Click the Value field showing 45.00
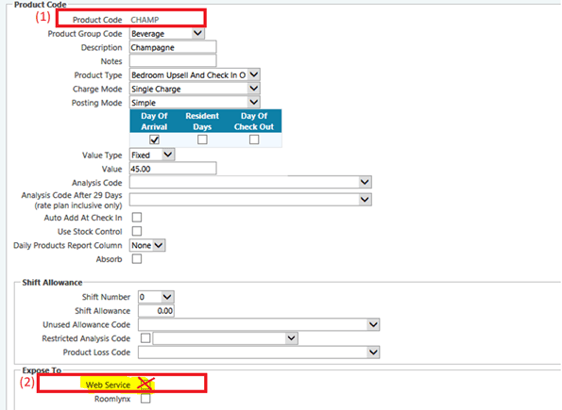Viewport: 562px width, 410px height. 173,168
